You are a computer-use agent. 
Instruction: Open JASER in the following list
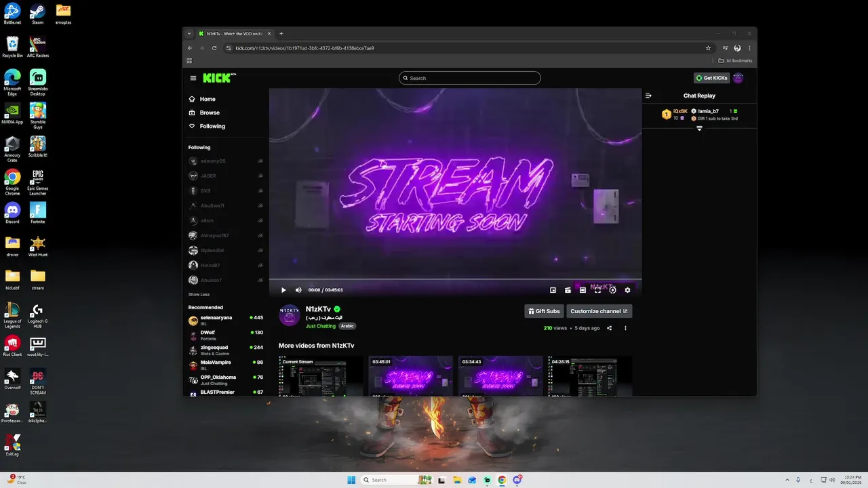pyautogui.click(x=226, y=176)
